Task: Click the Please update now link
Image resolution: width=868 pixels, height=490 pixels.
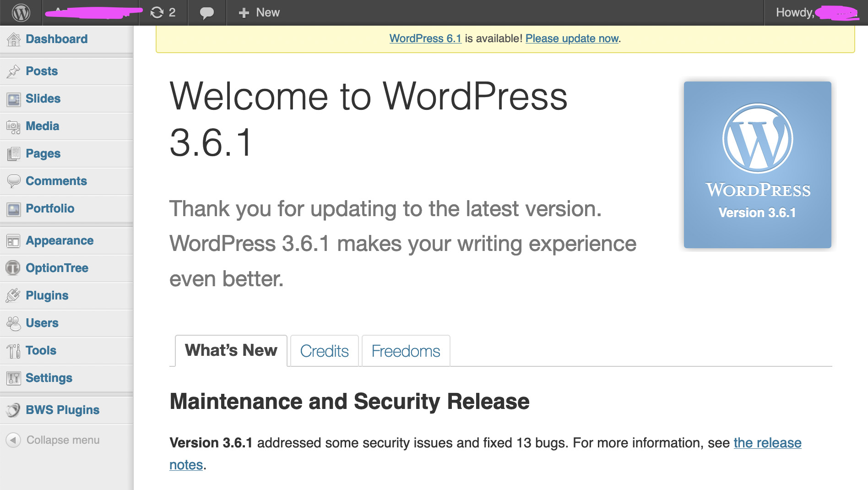Action: (x=572, y=38)
